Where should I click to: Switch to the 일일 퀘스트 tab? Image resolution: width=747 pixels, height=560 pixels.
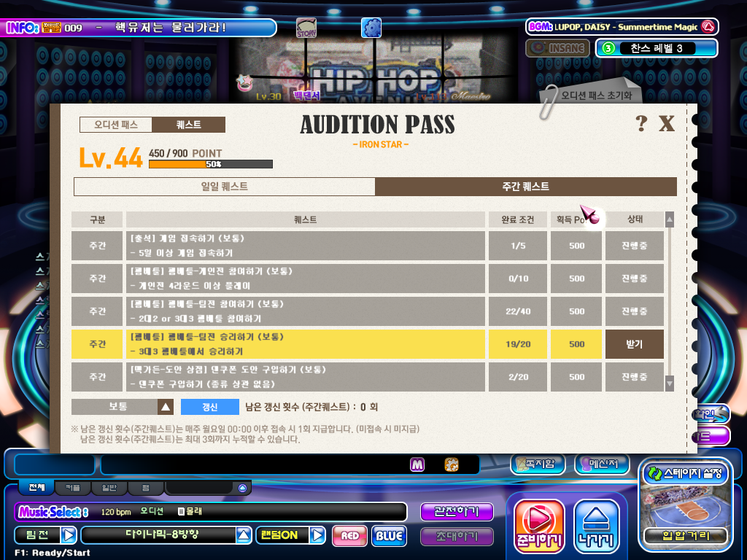(x=225, y=187)
